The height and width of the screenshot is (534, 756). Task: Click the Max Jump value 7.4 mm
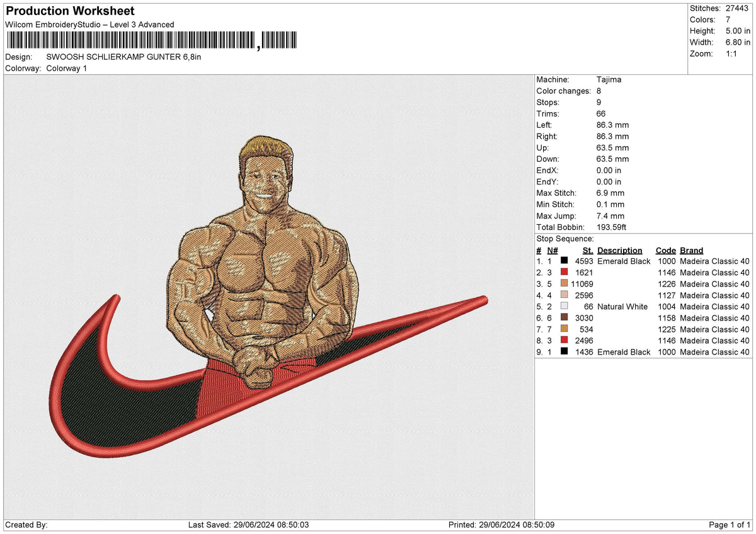click(610, 216)
